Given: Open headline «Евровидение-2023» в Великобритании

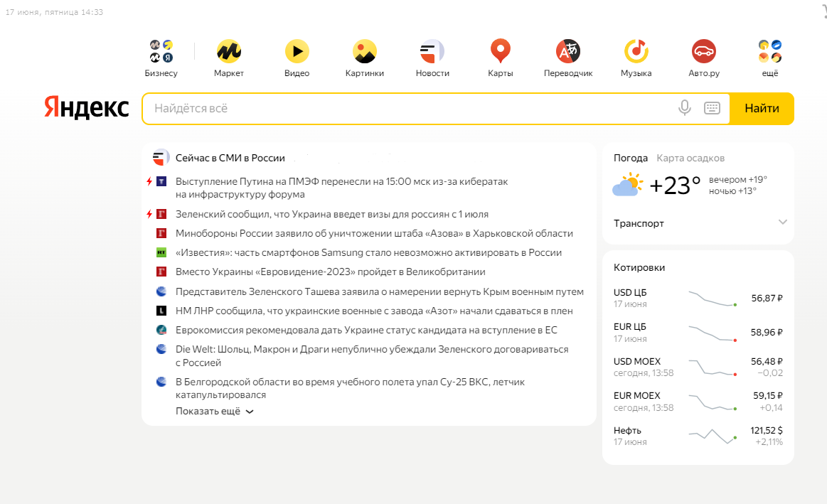Looking at the screenshot, I should [330, 272].
